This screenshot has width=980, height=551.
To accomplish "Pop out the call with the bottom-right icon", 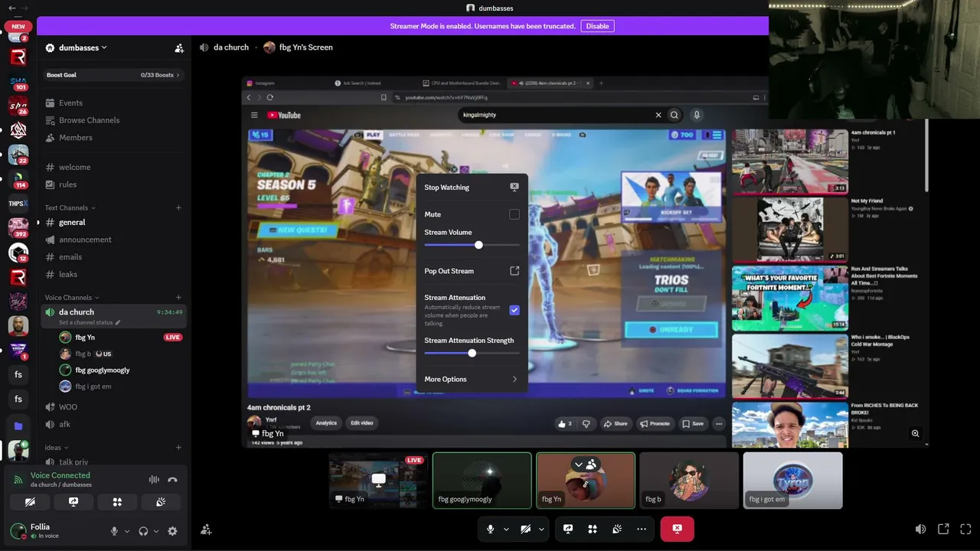I will click(x=943, y=529).
